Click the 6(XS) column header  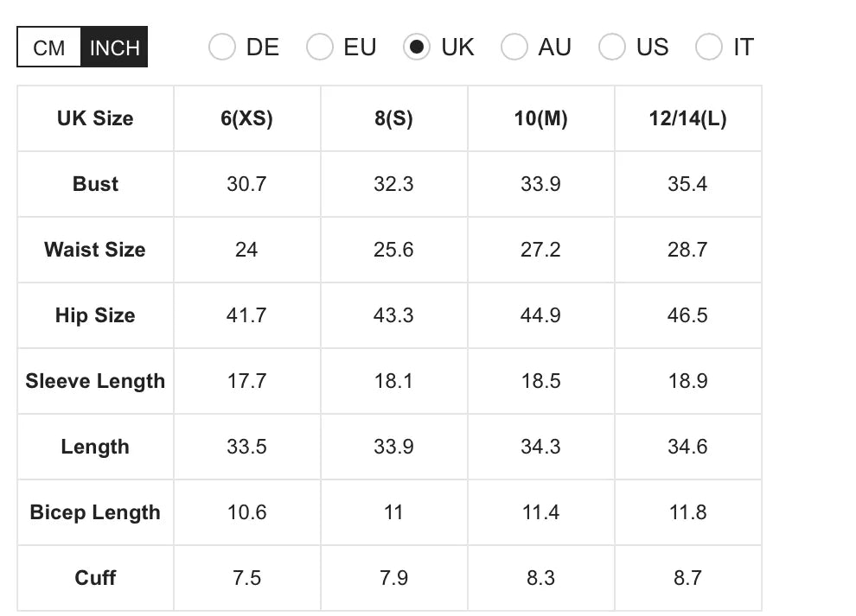246,118
